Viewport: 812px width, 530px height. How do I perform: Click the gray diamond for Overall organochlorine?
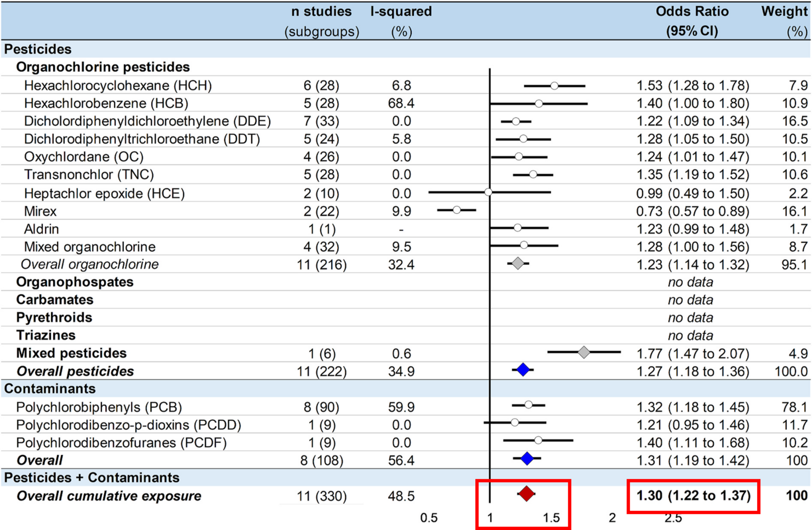point(518,264)
